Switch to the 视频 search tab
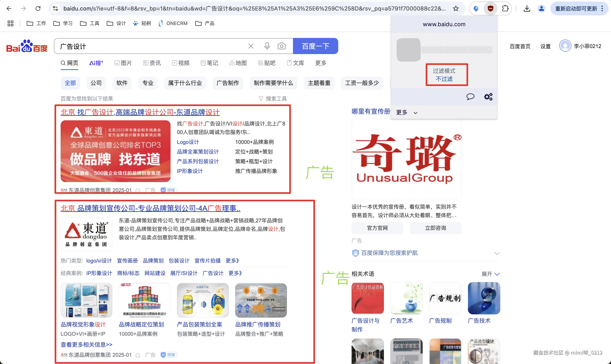The width and height of the screenshot is (611, 364). click(x=181, y=63)
